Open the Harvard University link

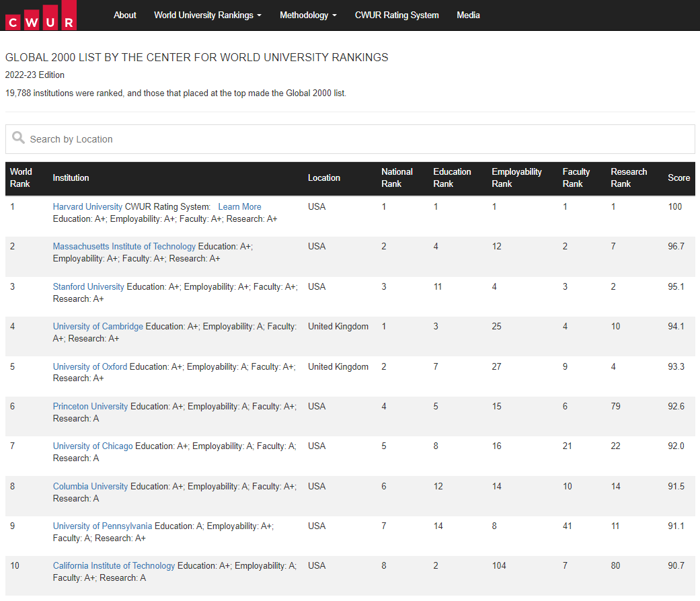[x=87, y=206]
